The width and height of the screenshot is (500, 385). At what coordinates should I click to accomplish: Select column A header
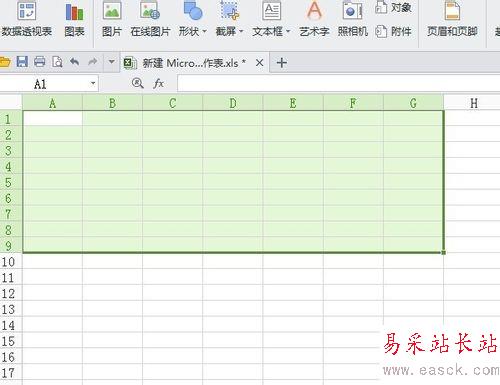click(52, 103)
